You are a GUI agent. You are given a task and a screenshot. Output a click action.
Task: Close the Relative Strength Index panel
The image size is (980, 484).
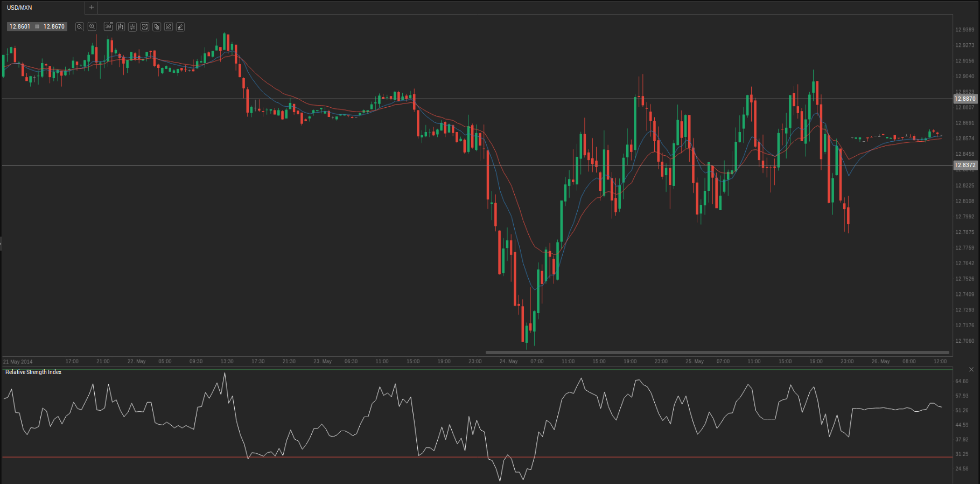point(971,369)
